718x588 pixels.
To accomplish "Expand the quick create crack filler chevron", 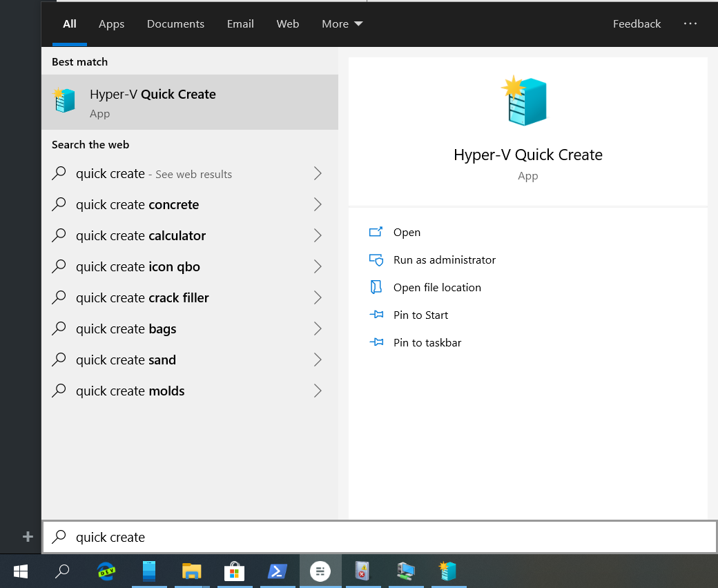I will 318,298.
